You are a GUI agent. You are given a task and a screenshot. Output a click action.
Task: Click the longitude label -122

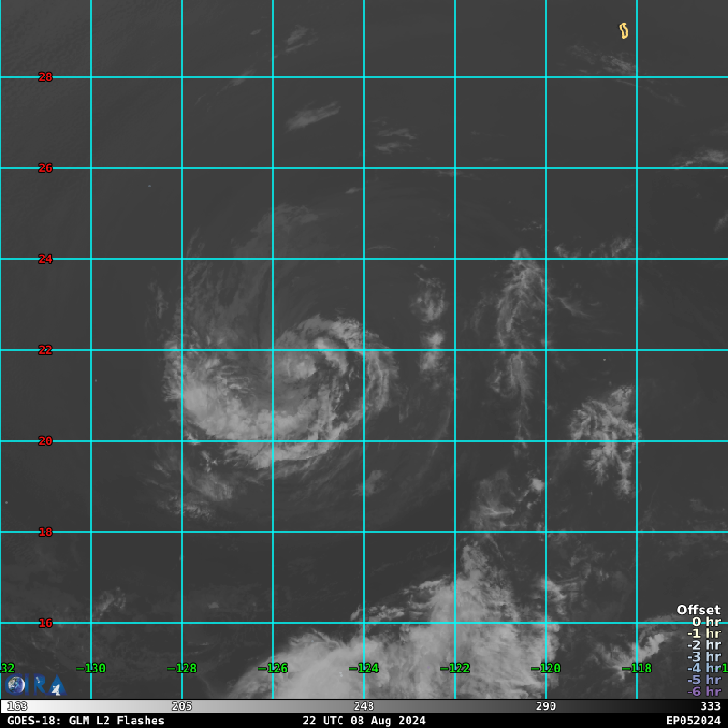point(455,669)
